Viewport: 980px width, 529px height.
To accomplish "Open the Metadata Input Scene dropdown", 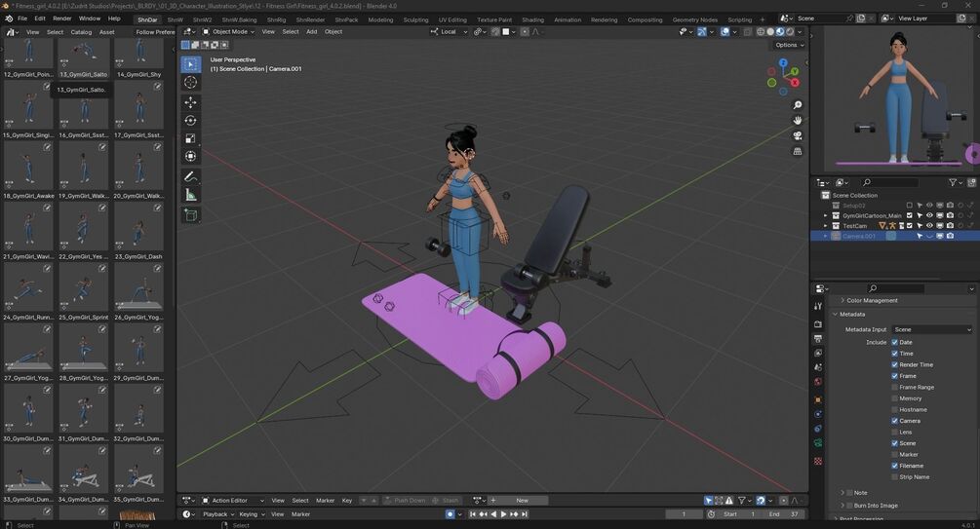I will click(932, 329).
